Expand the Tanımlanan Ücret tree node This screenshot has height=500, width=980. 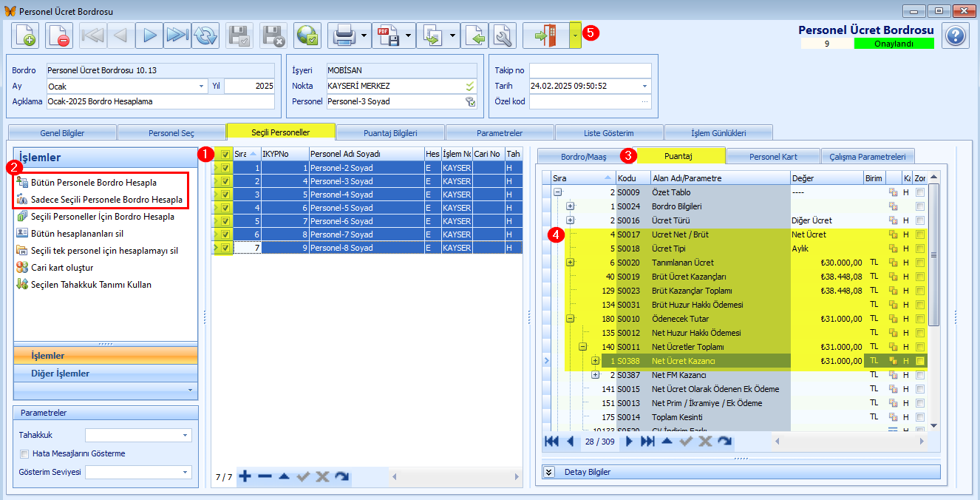click(x=570, y=263)
